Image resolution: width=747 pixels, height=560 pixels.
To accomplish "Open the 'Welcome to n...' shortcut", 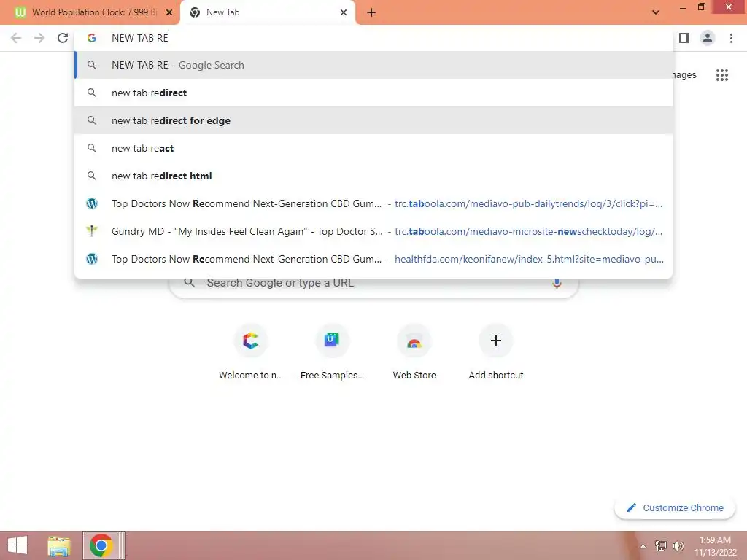I will pos(251,351).
